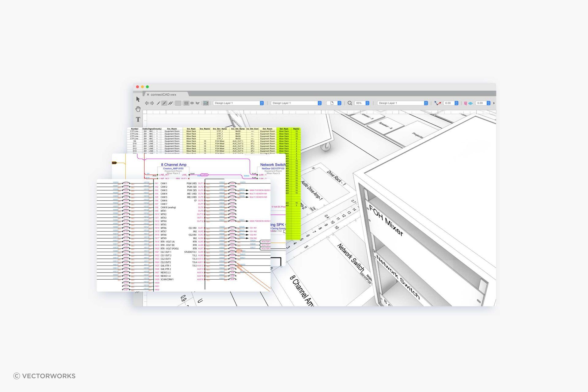The image size is (588, 392).
Task: Click the stepper beside the plane 0.00 field
Action: click(489, 103)
